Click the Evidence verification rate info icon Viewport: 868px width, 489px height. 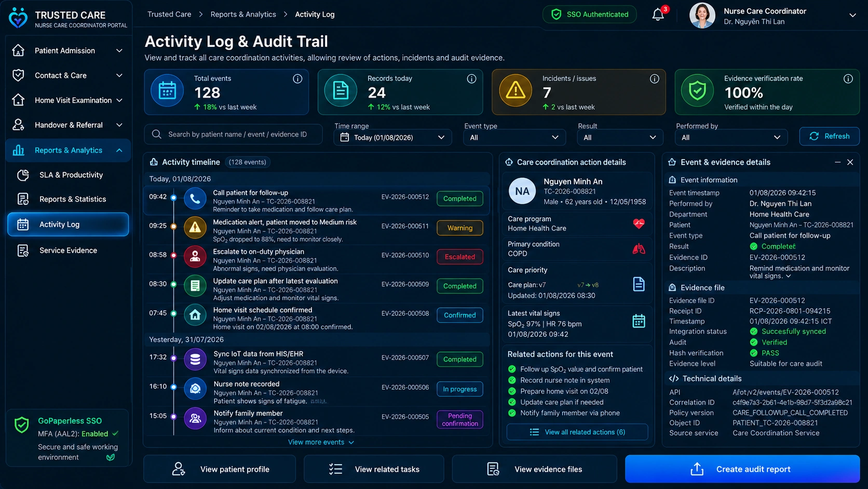(x=848, y=79)
